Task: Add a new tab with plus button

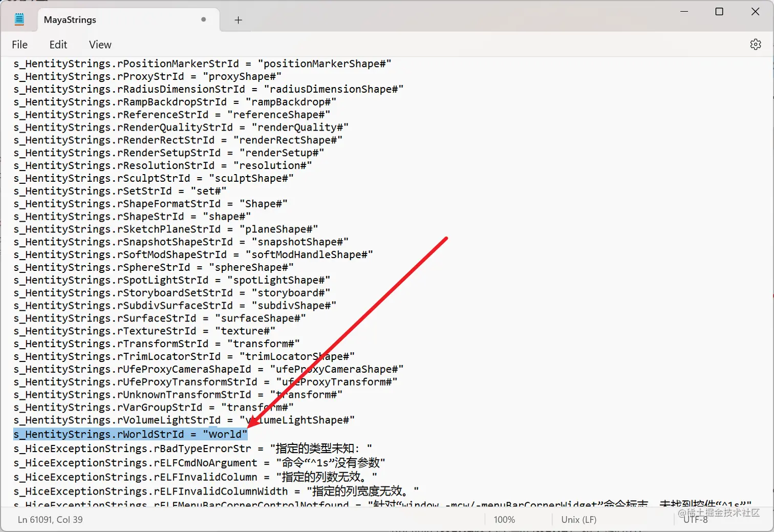Action: click(238, 20)
